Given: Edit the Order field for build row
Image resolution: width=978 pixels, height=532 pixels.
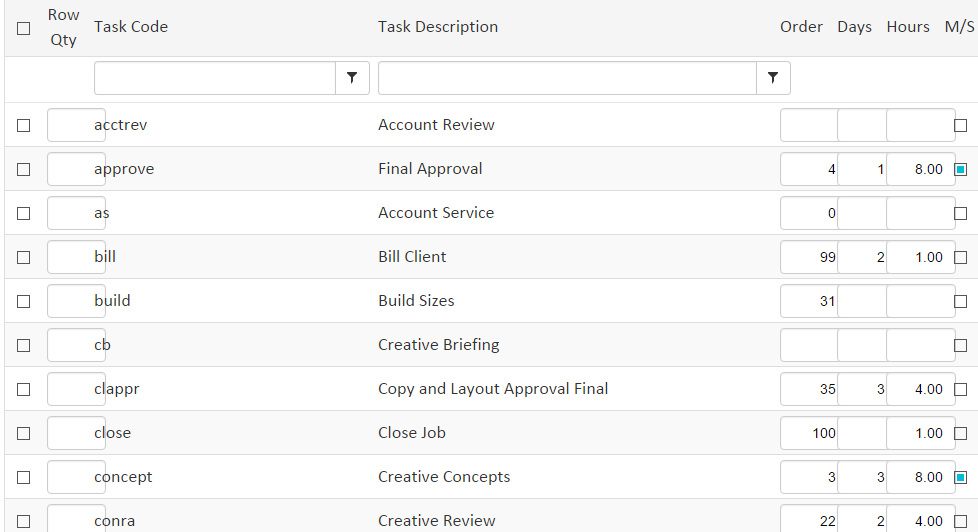Looking at the screenshot, I should click(809, 301).
